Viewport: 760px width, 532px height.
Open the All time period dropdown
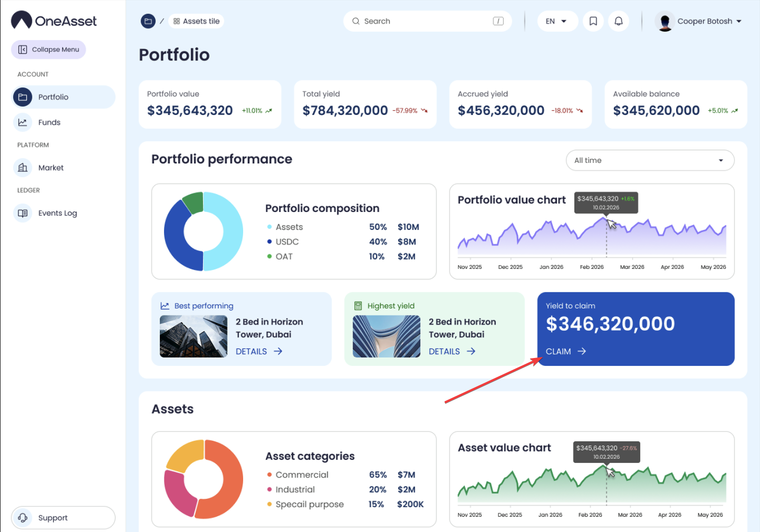click(650, 160)
